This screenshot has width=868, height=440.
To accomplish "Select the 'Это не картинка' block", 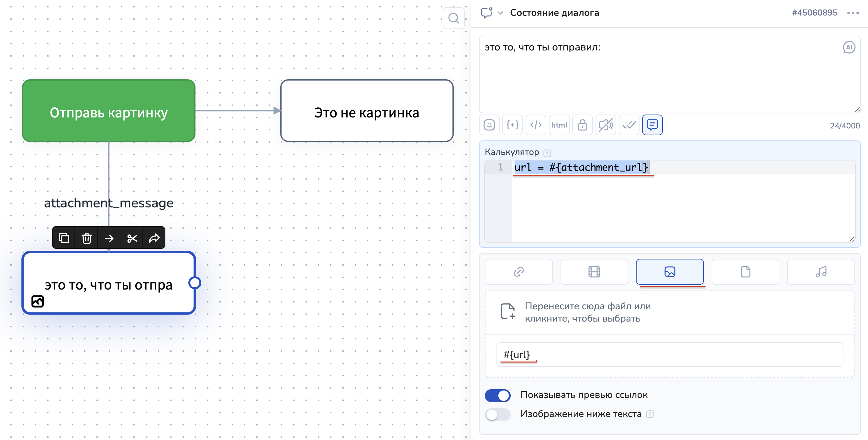I will tap(366, 111).
